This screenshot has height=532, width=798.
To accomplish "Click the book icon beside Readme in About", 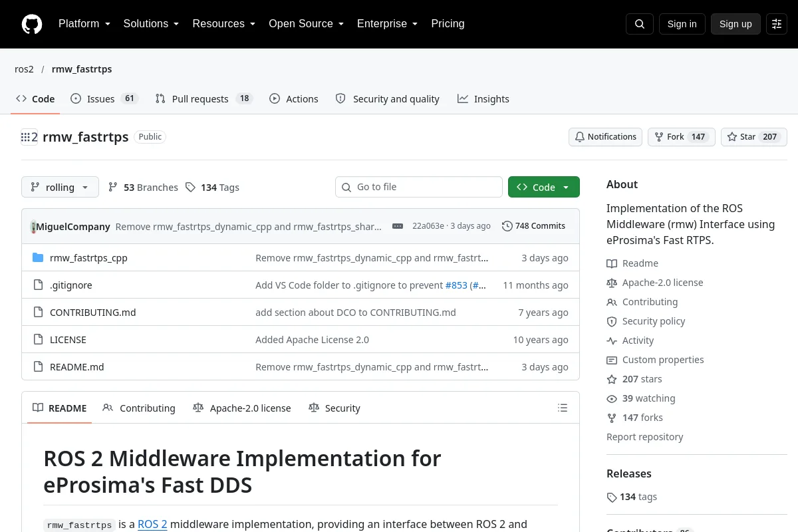I will tap(612, 264).
